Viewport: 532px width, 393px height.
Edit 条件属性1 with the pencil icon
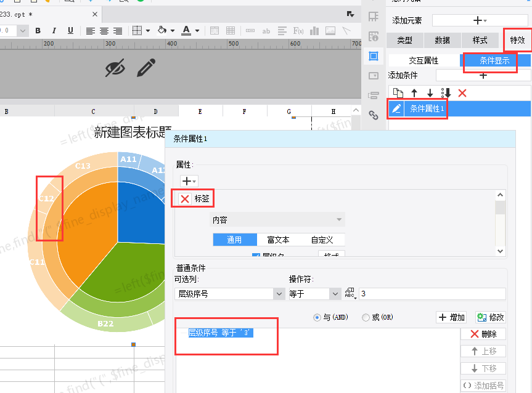tap(396, 108)
